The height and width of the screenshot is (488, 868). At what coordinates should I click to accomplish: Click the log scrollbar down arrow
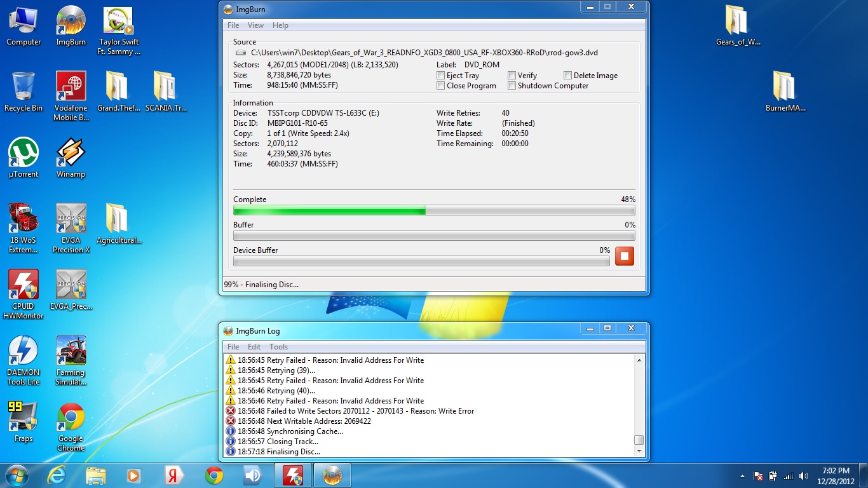click(x=639, y=451)
